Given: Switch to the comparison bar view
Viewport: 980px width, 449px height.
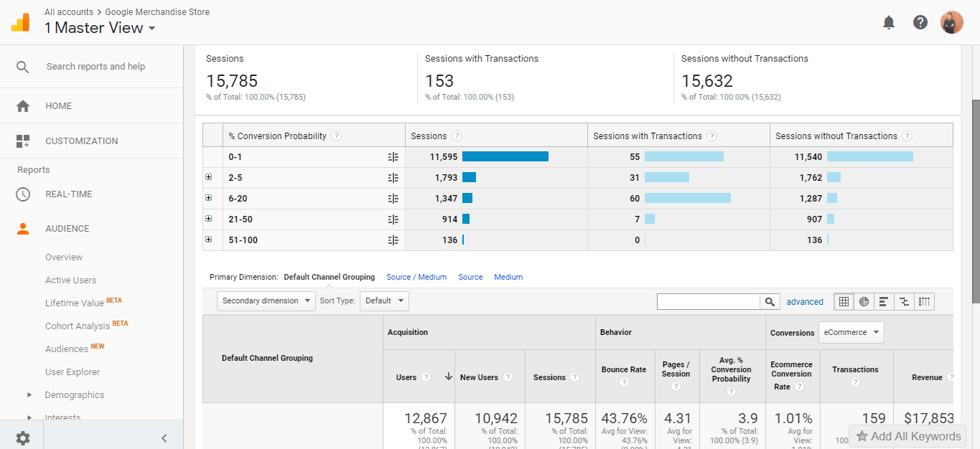Looking at the screenshot, I should click(x=904, y=301).
